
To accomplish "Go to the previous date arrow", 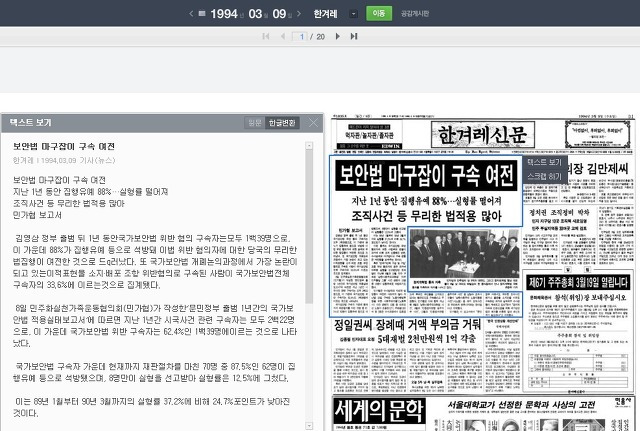I will [x=191, y=14].
